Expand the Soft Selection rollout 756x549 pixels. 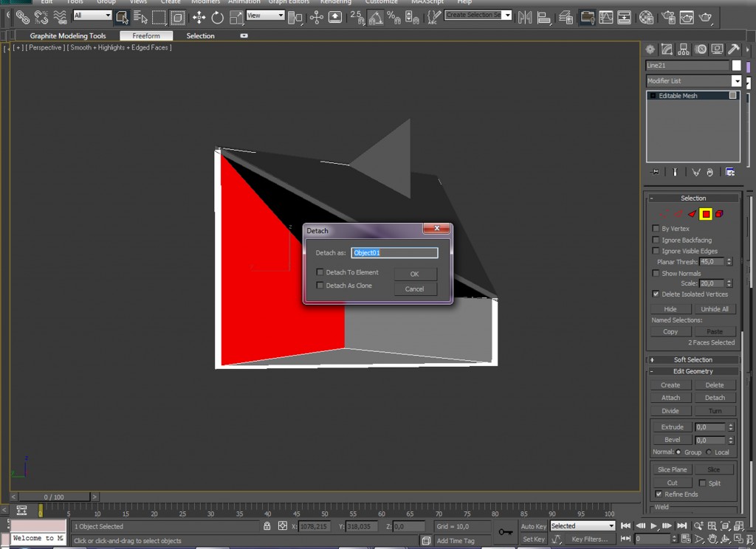click(693, 359)
